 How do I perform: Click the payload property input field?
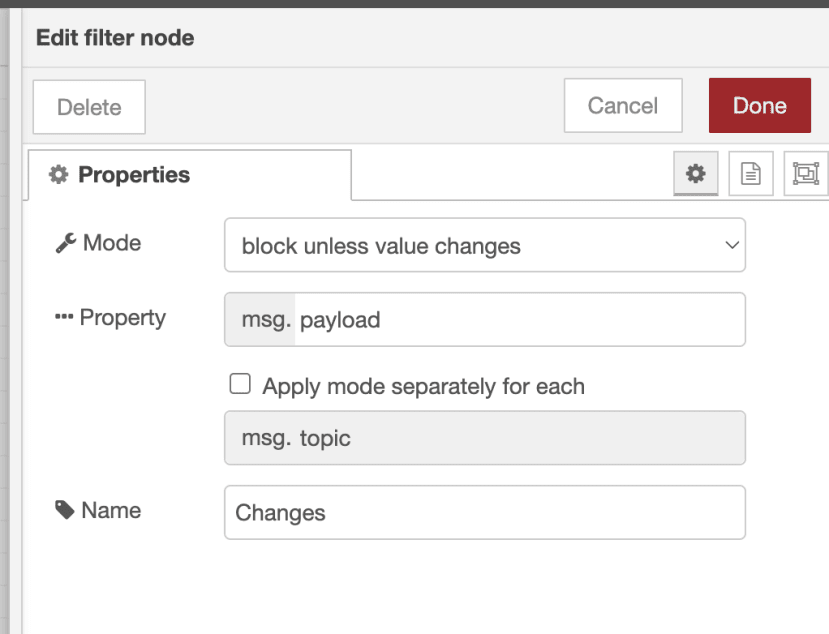tap(518, 320)
